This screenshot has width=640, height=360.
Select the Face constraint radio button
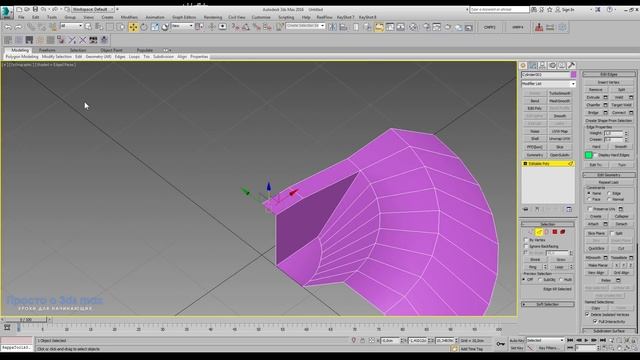pos(589,199)
